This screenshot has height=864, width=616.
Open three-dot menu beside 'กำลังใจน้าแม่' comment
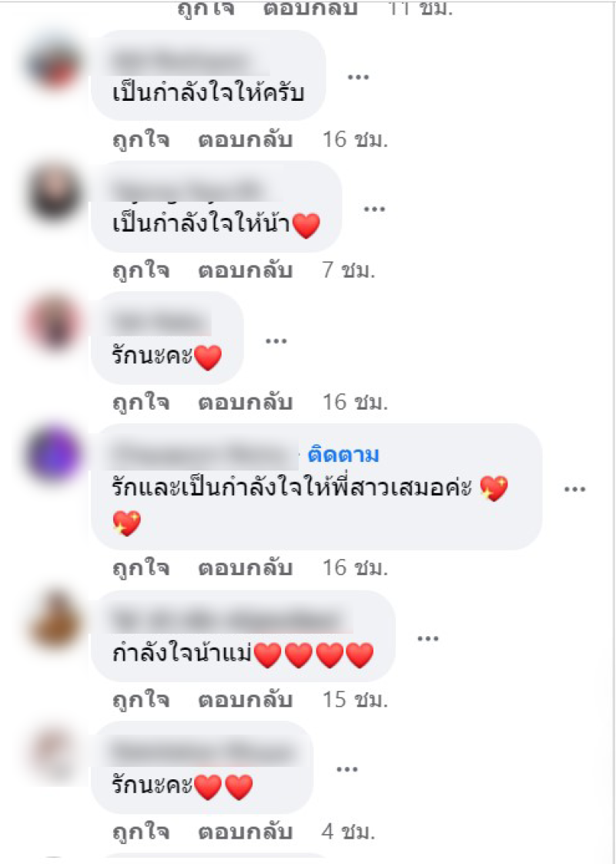427,638
